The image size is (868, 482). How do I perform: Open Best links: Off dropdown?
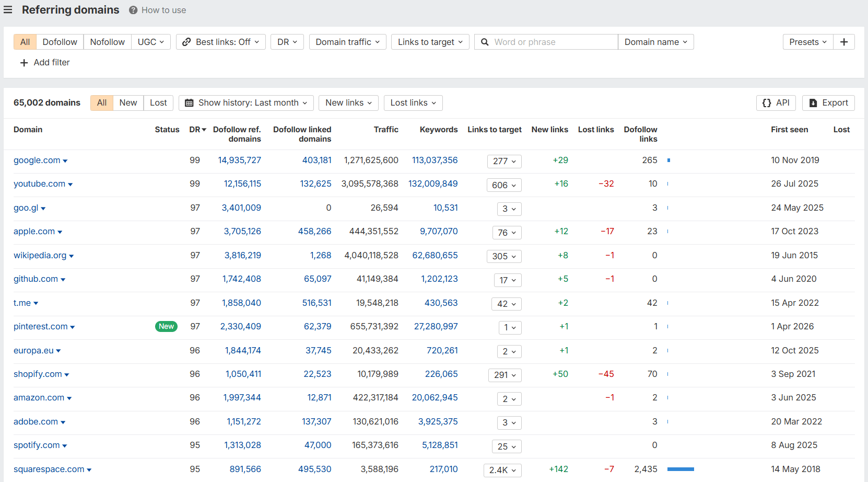coord(221,42)
